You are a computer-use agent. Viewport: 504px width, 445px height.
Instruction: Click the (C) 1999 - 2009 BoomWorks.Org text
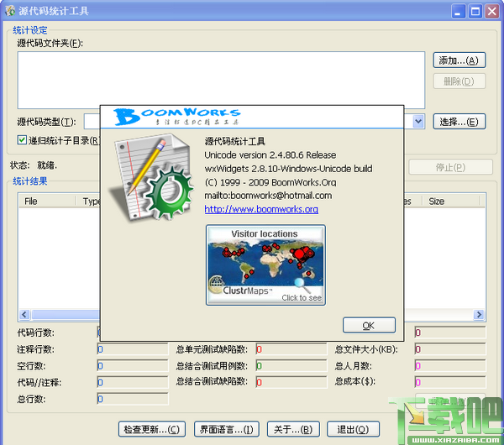point(270,182)
